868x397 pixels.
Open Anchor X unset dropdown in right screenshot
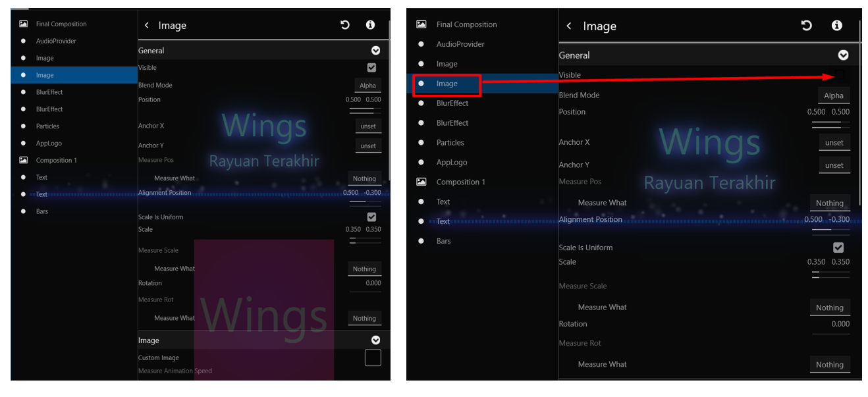coord(834,143)
